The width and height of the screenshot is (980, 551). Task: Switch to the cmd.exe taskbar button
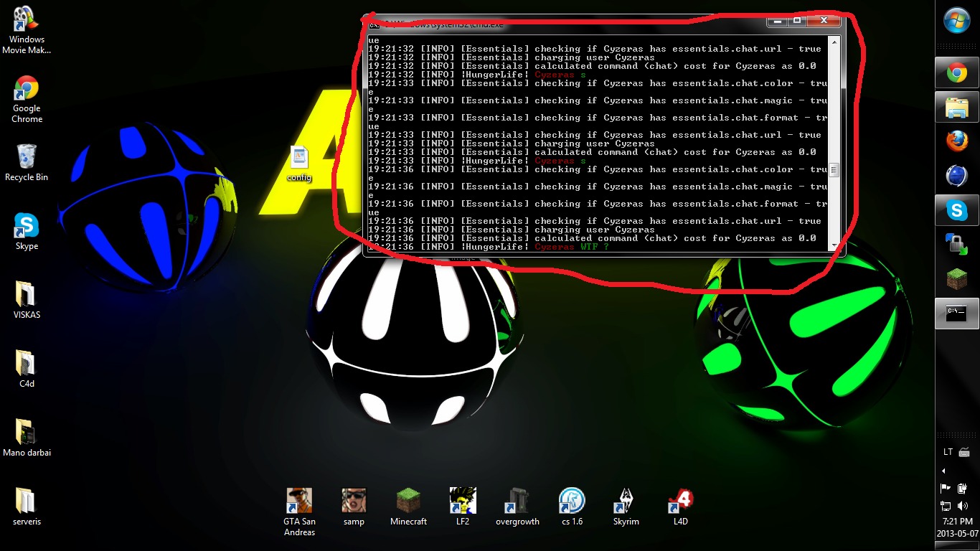point(956,314)
